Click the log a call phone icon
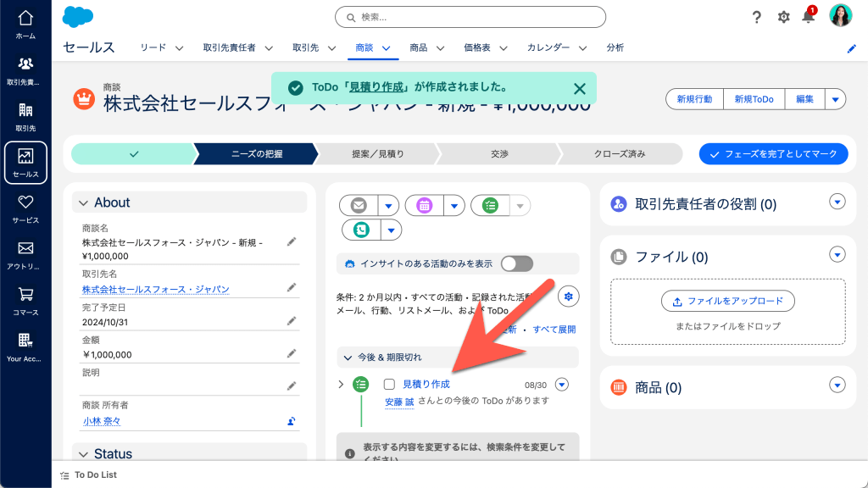Screen dimensions: 868x488 [x=361, y=230]
